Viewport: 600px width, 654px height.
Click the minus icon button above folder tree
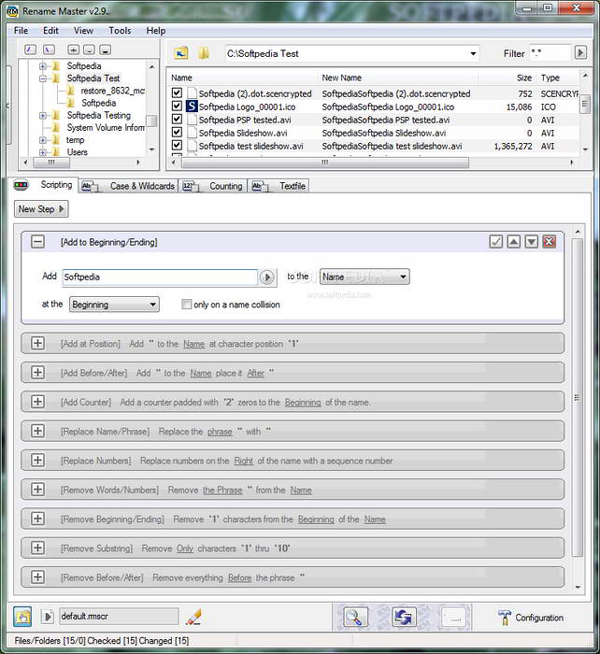89,50
